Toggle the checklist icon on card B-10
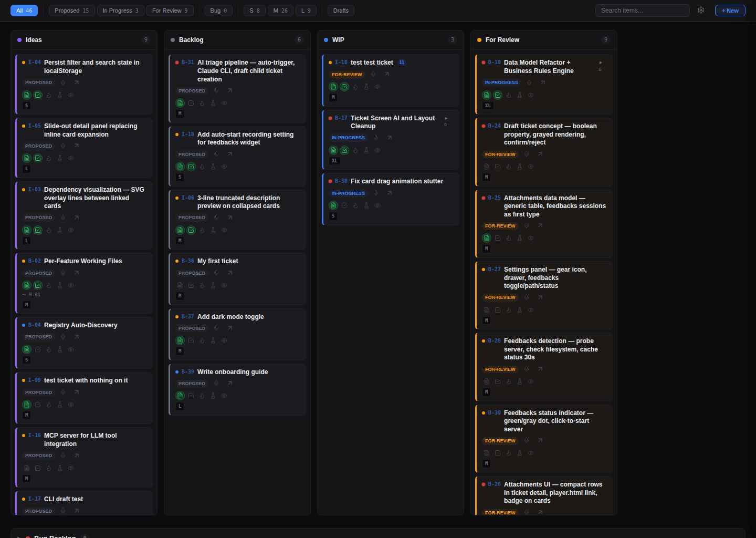 tap(498, 95)
